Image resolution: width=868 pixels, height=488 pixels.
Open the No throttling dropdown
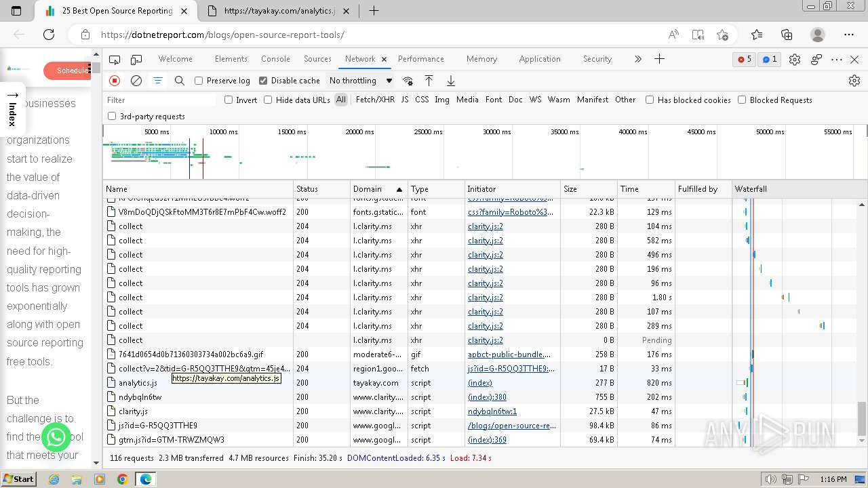[361, 81]
